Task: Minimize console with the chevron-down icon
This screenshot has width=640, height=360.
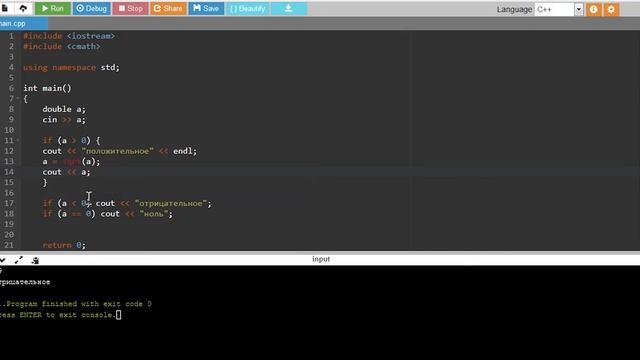Action: pyautogui.click(x=2, y=260)
